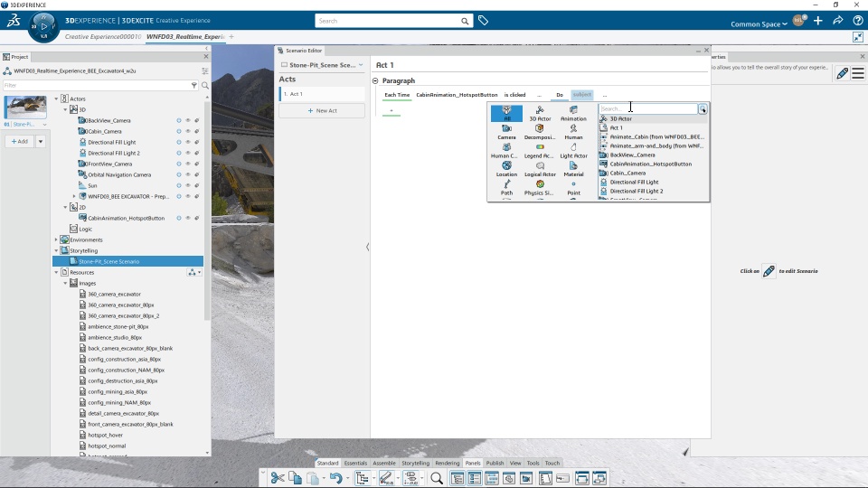Click the pencil edit icon in properties panel
868x488 pixels.
(842, 73)
